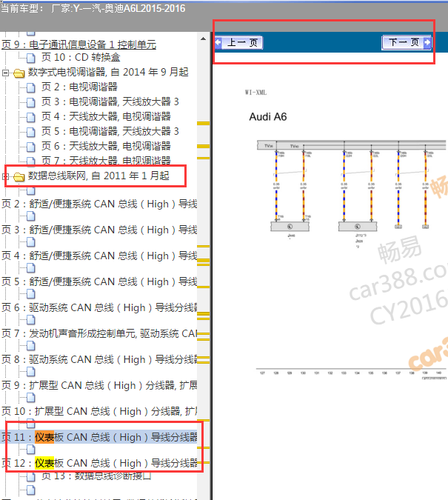Expand the 数据总线联网 folder expander
This screenshot has height=500, width=448.
(x=5, y=176)
